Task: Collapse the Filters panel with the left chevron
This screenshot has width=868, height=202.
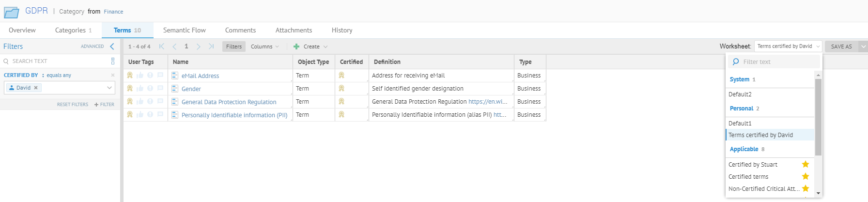Action: [112, 47]
